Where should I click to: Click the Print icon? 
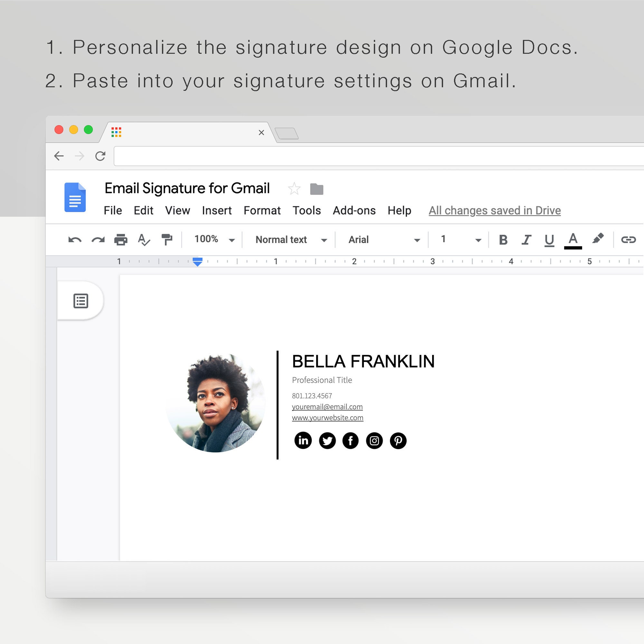(x=121, y=239)
